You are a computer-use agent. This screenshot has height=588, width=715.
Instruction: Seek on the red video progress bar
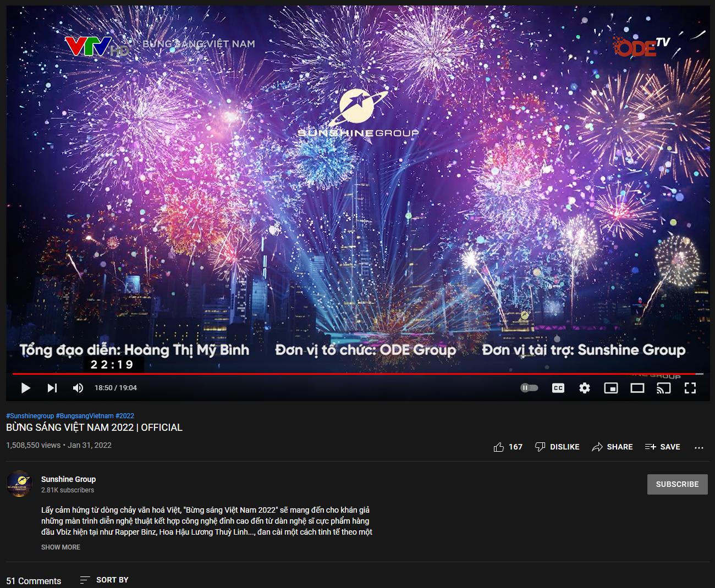[355, 374]
